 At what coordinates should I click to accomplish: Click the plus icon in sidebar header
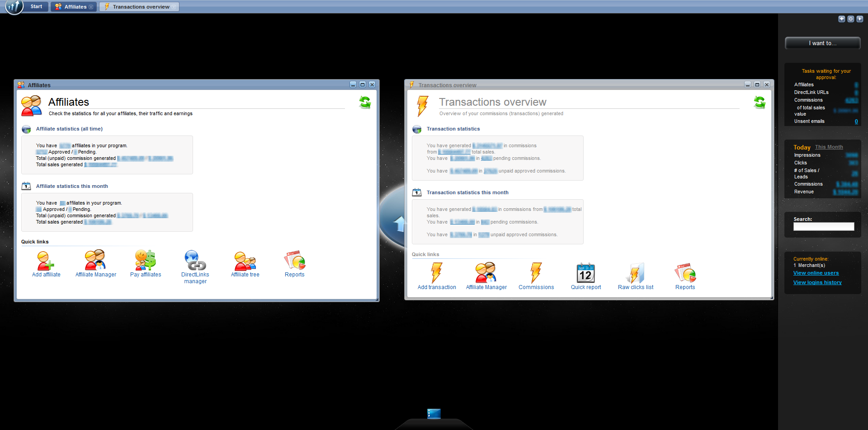[x=841, y=19]
